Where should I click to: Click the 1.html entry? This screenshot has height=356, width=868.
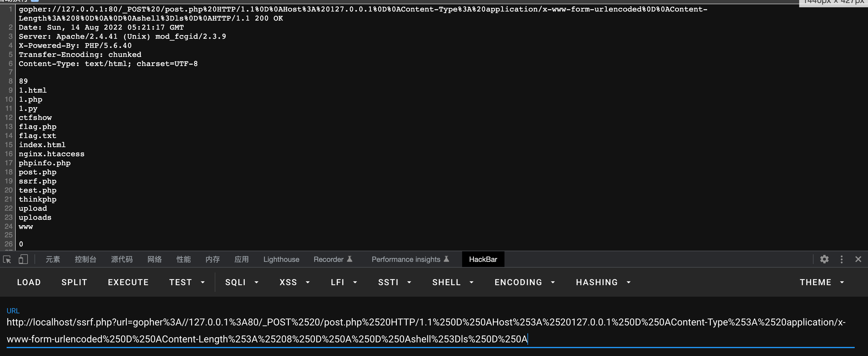point(33,90)
